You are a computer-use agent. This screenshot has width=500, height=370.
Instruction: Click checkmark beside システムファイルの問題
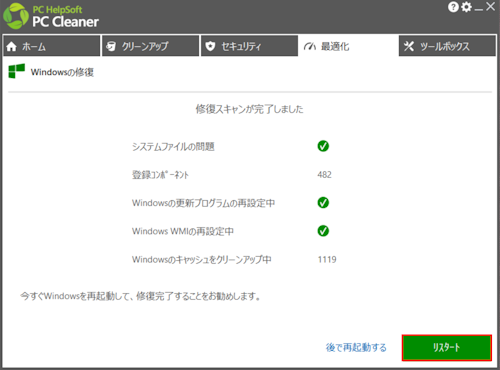(323, 146)
